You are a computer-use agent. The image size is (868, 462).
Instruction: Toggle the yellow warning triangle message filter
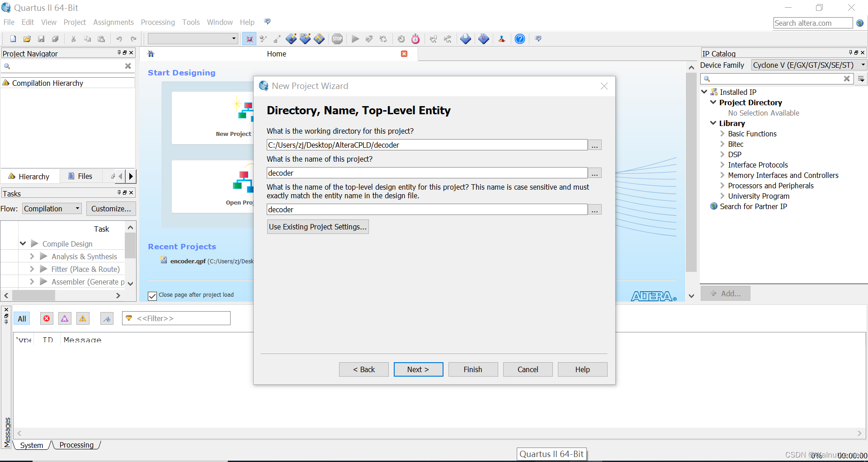click(83, 318)
